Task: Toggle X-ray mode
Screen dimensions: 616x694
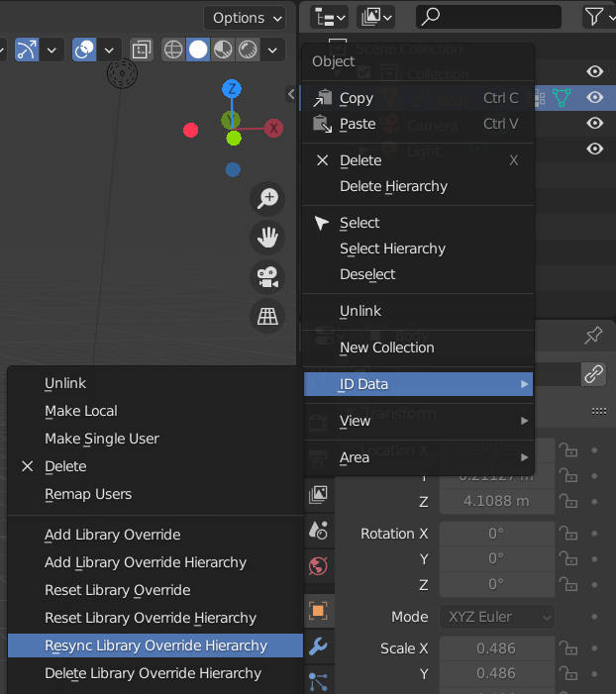Action: [142, 50]
